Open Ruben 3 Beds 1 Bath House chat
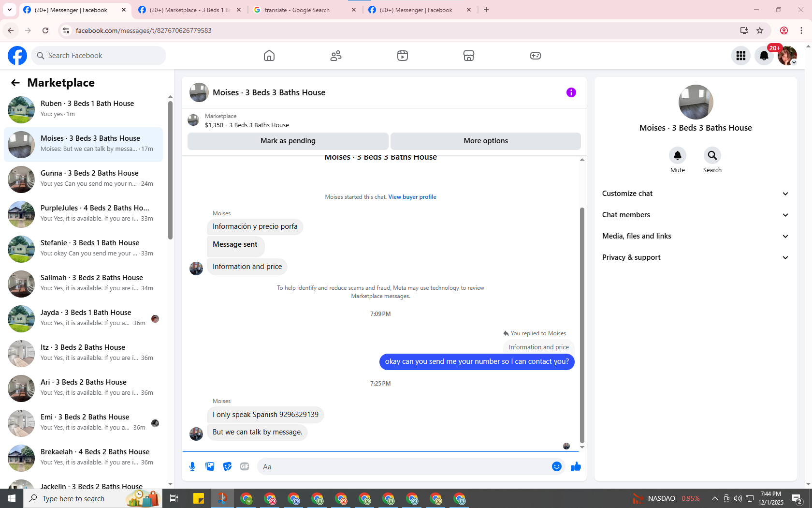Screen dimensions: 812x508 tap(83, 110)
